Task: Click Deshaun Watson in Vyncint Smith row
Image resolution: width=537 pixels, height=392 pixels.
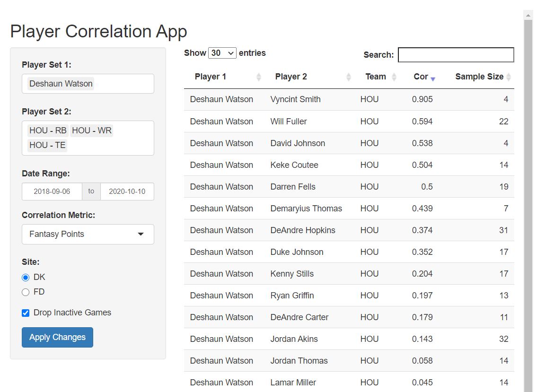Action: point(221,99)
